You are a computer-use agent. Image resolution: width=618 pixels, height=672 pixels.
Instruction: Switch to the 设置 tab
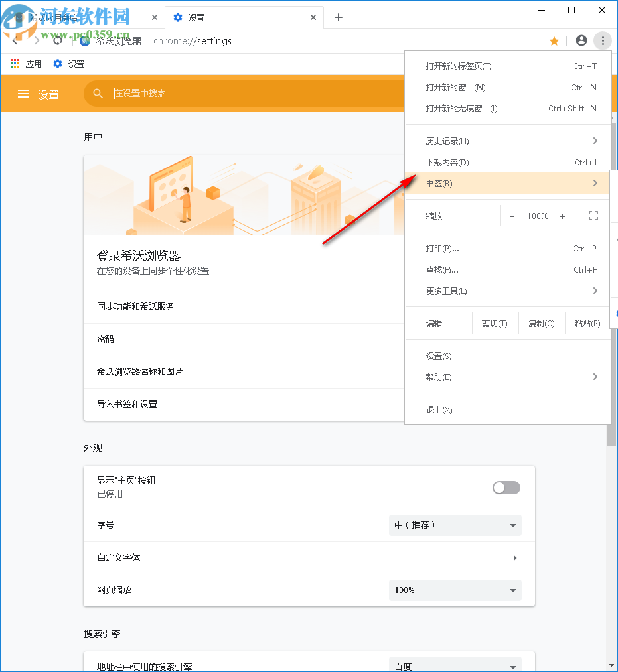click(x=244, y=17)
